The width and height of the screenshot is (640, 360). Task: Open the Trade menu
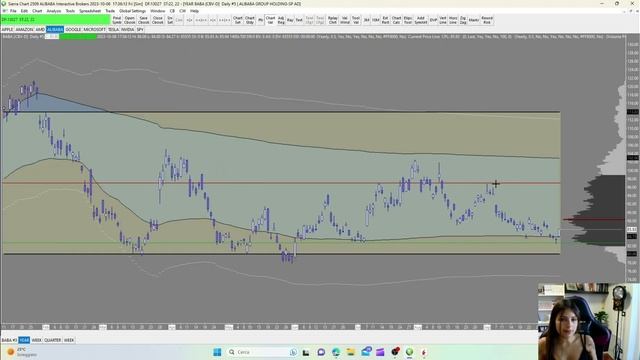pyautogui.click(x=110, y=11)
